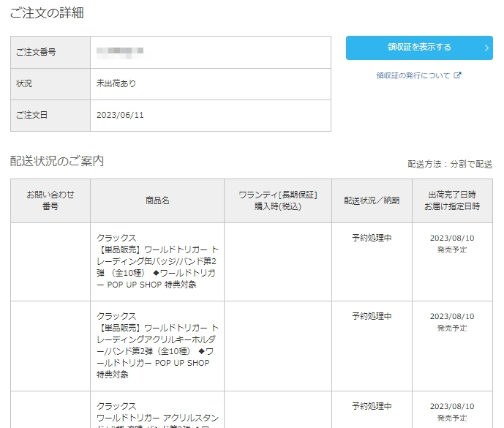The image size is (504, 428).
Task: Click 2023/08/10 発売予定 in the アクリルキーホルダー row
Action: click(x=452, y=322)
